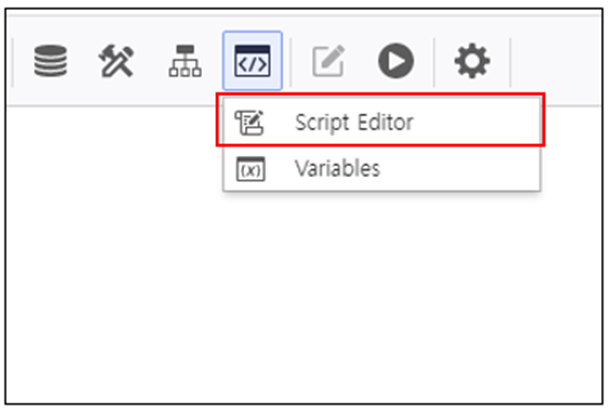Click the toolbar gap between play and gear

point(434,61)
